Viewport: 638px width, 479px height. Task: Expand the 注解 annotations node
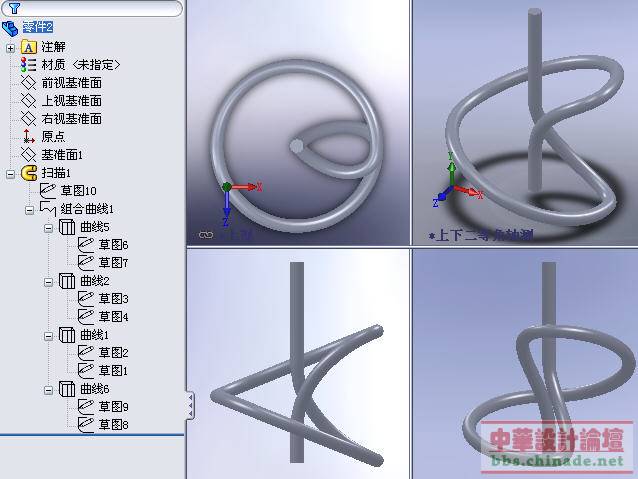[x=10, y=48]
